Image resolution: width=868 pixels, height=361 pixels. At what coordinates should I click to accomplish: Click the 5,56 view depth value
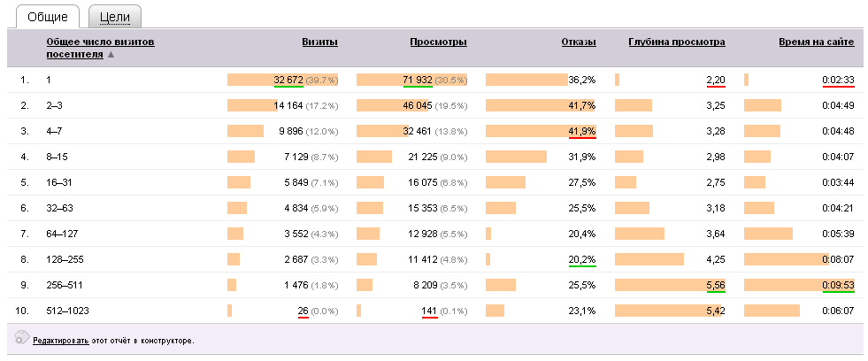tap(715, 285)
